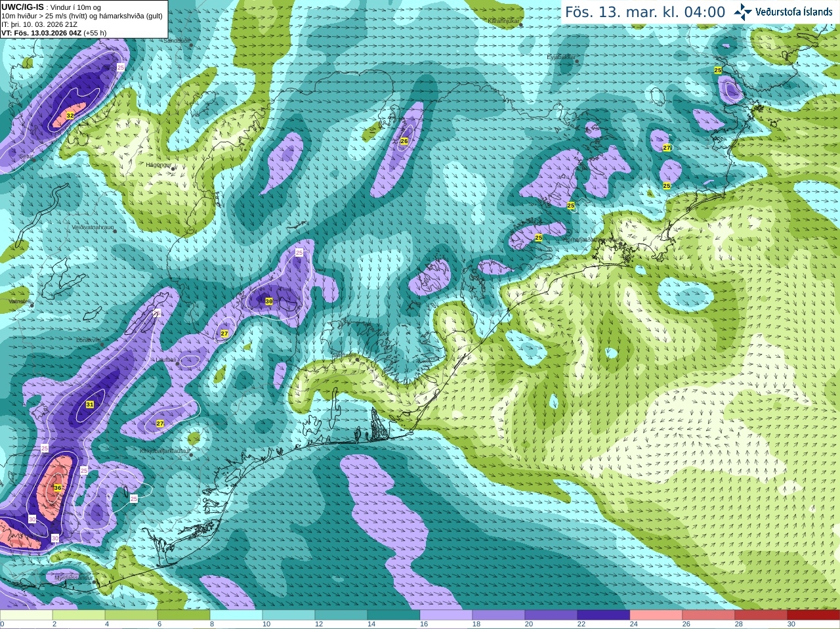Viewport: 840px width, 629px height.
Task: Click the Veðurstofa Íslands logo
Action: pyautogui.click(x=783, y=12)
